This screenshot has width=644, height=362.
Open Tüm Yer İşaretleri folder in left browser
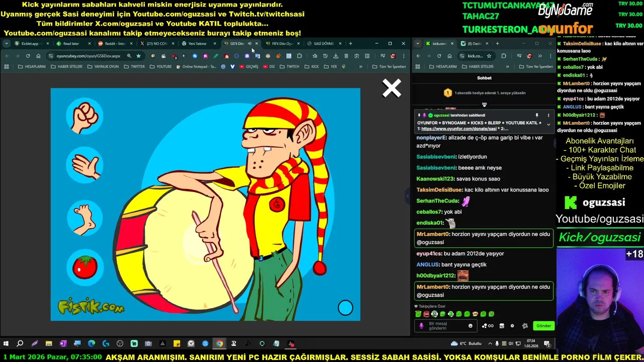coord(389,66)
